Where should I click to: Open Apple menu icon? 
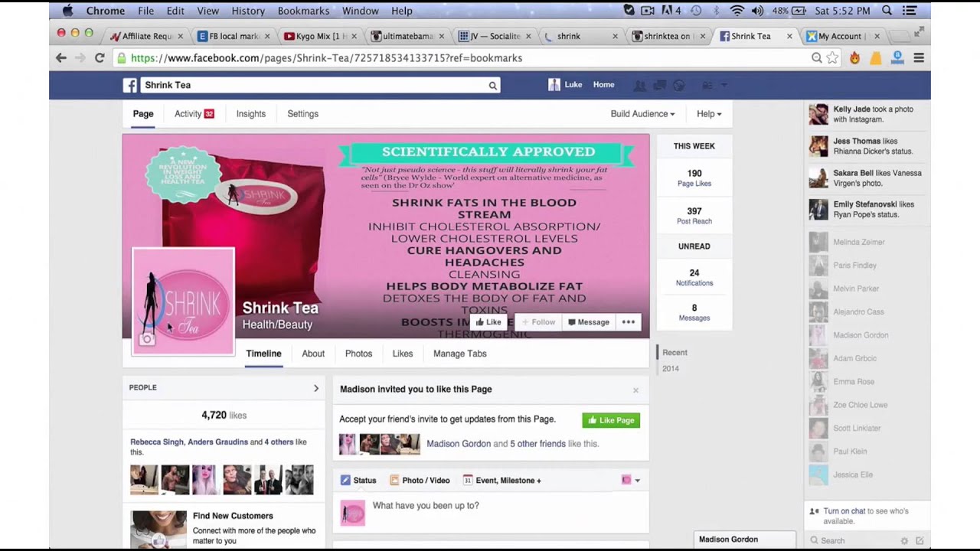[x=67, y=11]
